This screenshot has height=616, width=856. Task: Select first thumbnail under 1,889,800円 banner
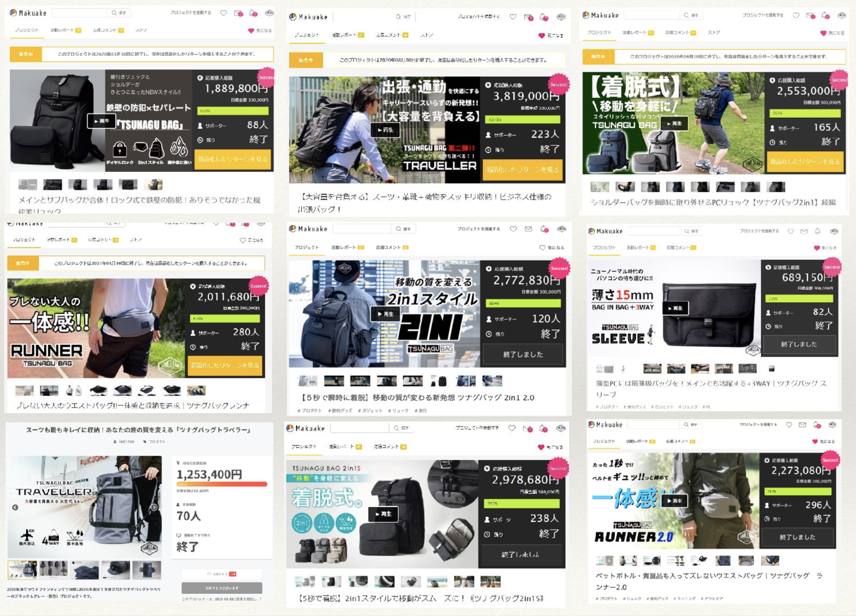click(27, 185)
